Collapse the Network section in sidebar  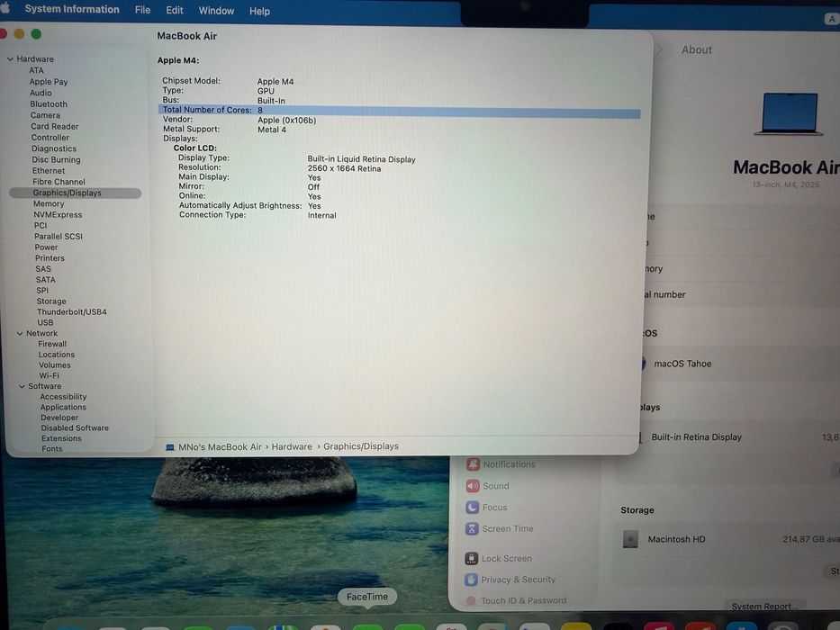coord(20,333)
